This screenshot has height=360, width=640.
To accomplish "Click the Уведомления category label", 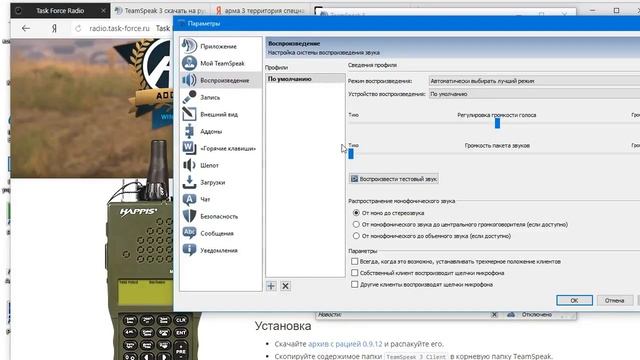I will pyautogui.click(x=219, y=250).
